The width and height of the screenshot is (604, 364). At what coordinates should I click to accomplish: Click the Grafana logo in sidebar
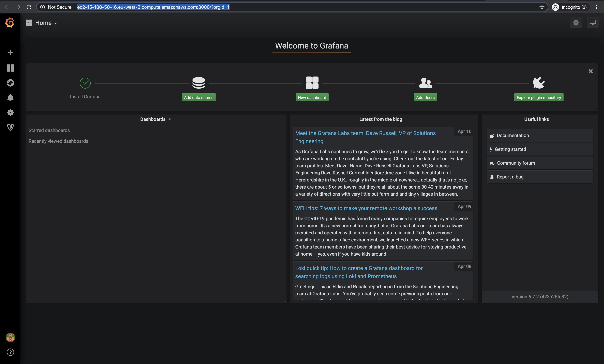coord(10,23)
